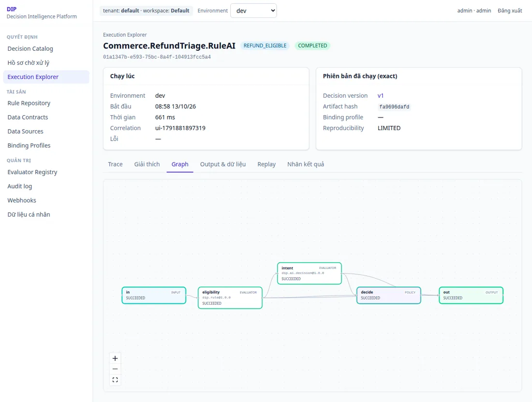Zoom in on the graph canvas
The height and width of the screenshot is (402, 532).
[115, 358]
